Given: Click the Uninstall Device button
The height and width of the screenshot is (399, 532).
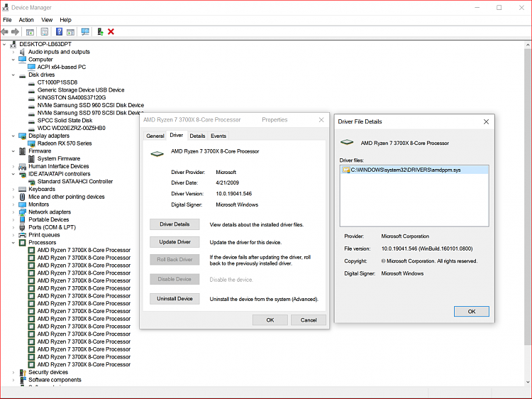Looking at the screenshot, I should pyautogui.click(x=174, y=299).
